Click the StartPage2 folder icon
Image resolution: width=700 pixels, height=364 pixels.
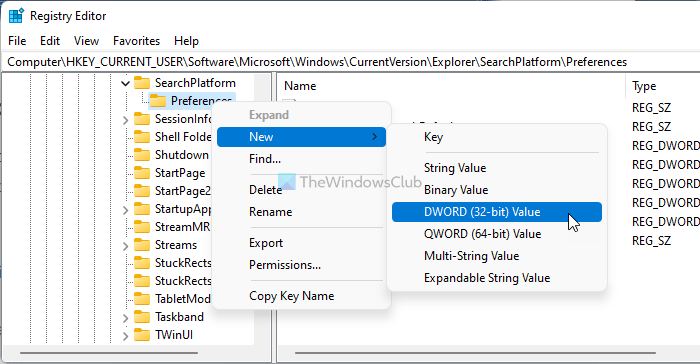142,191
